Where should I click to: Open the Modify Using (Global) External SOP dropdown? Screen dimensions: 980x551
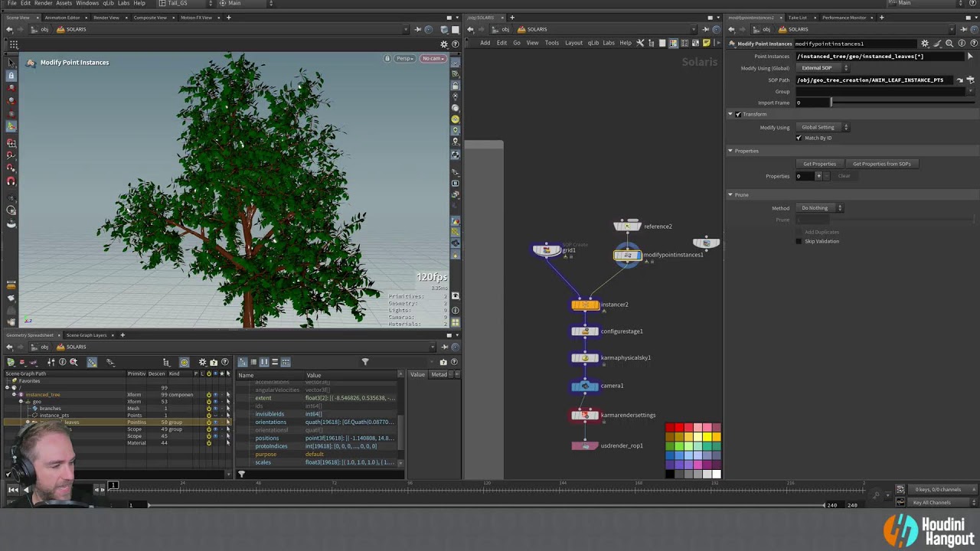[824, 68]
